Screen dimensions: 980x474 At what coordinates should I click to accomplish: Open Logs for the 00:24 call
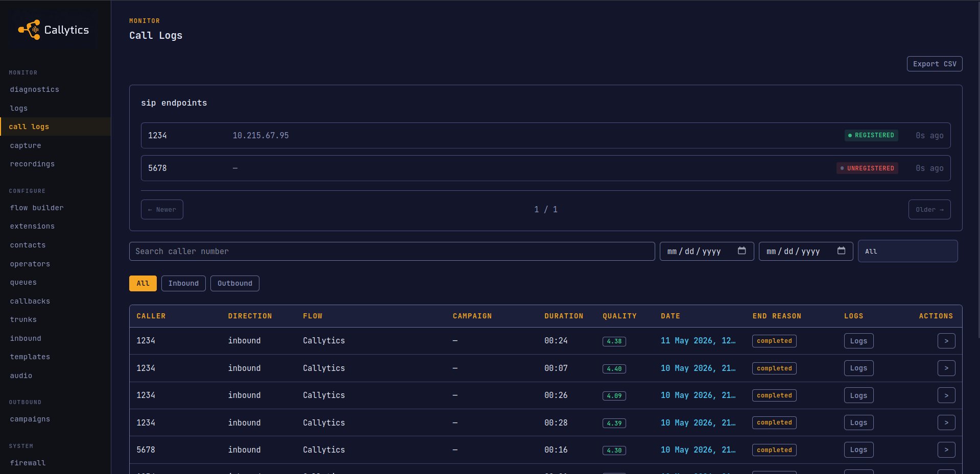point(858,341)
